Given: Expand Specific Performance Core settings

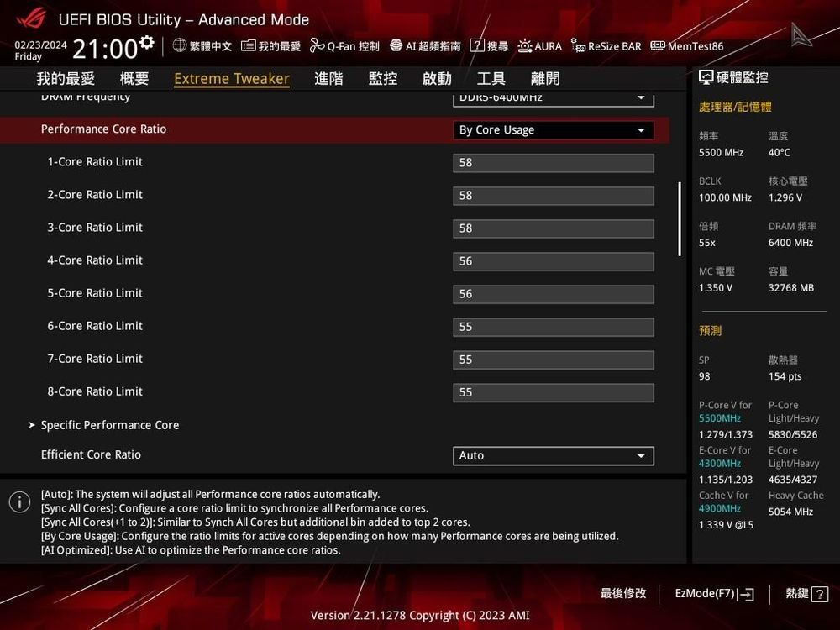Looking at the screenshot, I should coord(109,425).
